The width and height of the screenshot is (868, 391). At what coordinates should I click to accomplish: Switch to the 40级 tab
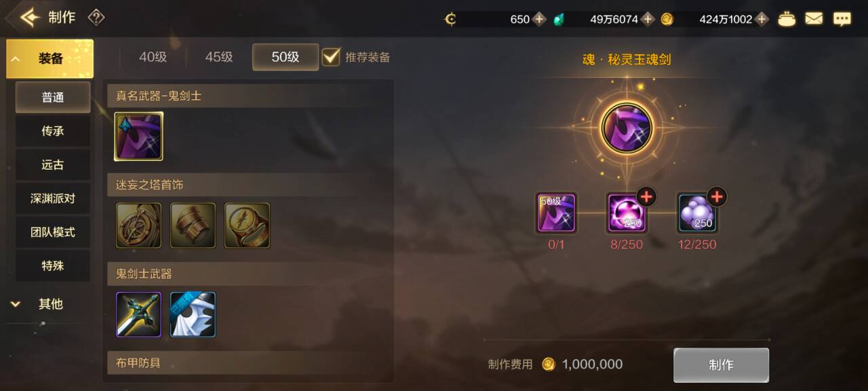pyautogui.click(x=153, y=57)
